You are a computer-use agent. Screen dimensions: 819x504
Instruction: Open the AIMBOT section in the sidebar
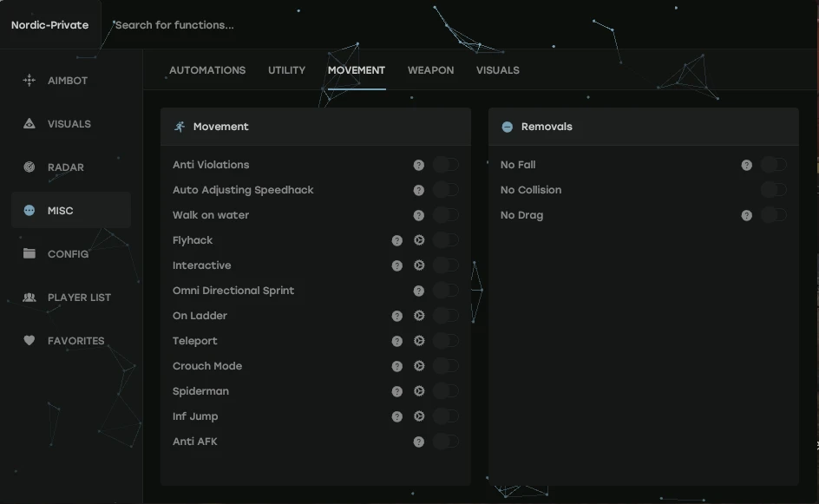[71, 81]
